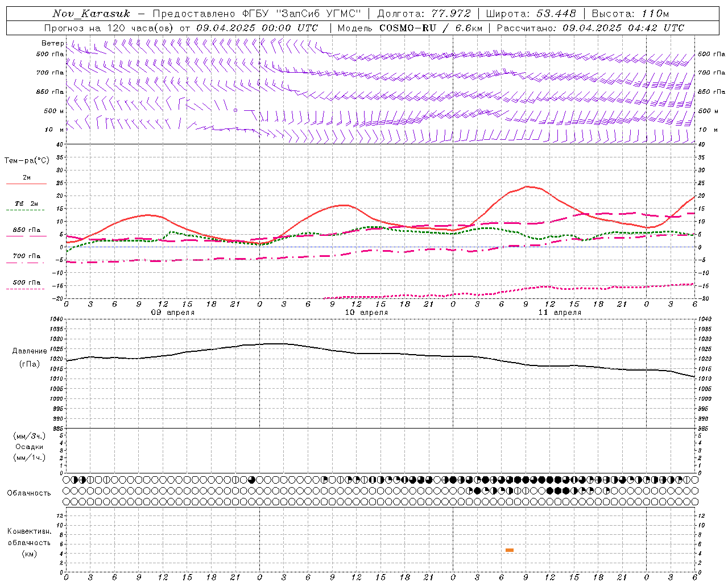728x582 pixels.
Task: Click the "Облачность" cloudiness label
Action: pos(29,493)
